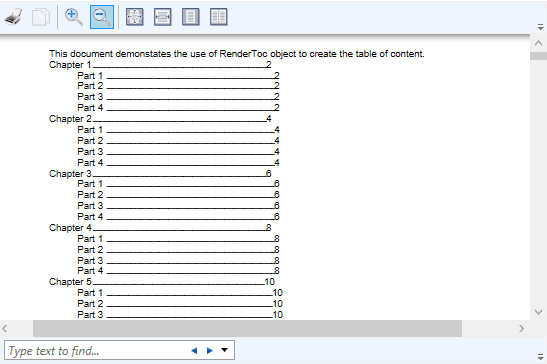Open the Chapter 5 TOC entry

pyautogui.click(x=162, y=282)
